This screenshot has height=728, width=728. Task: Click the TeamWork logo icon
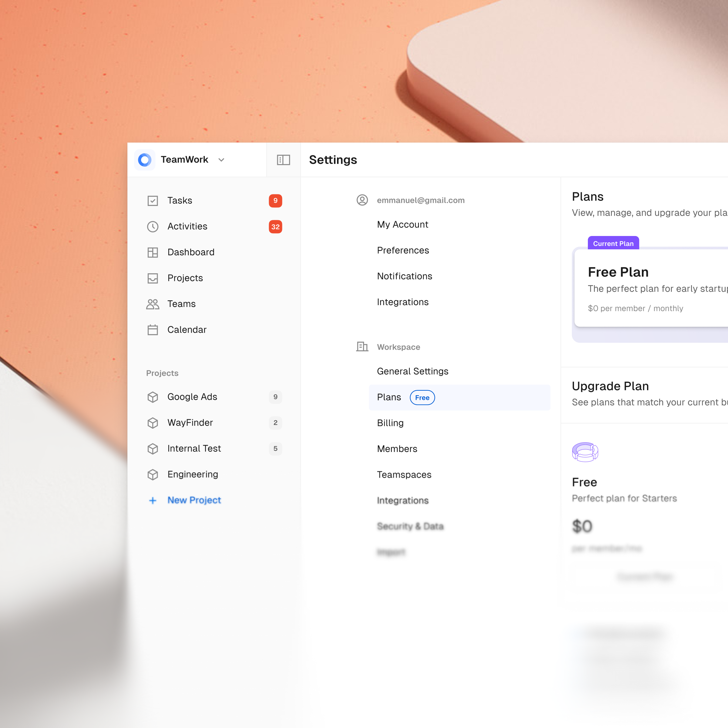[145, 160]
